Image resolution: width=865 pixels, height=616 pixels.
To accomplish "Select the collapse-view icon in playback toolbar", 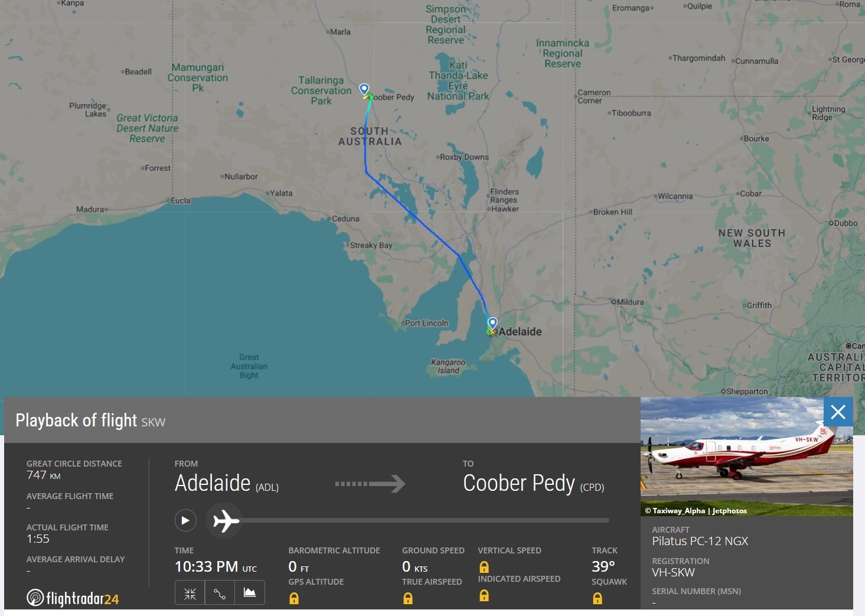I will pyautogui.click(x=190, y=592).
